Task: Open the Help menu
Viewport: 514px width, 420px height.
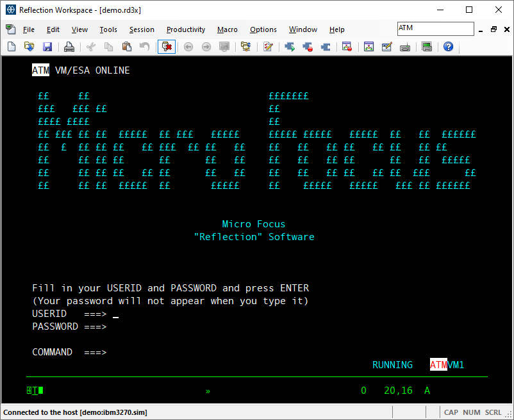Action: pos(336,30)
